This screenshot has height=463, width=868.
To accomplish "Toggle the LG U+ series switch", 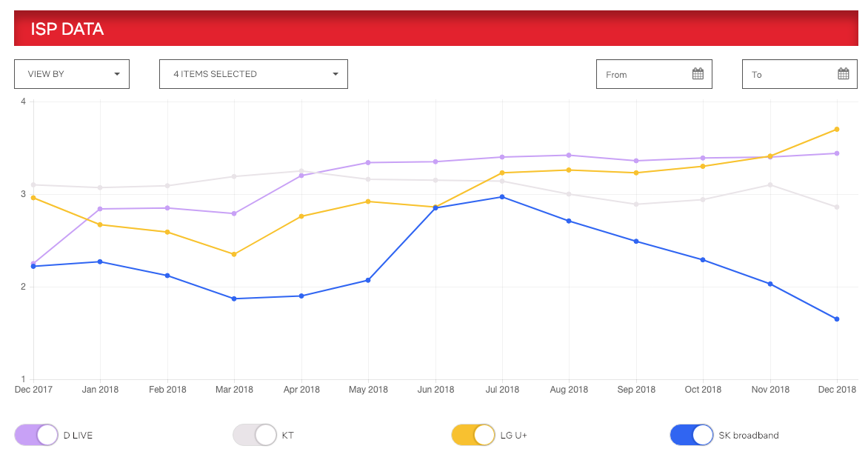I will 473,435.
